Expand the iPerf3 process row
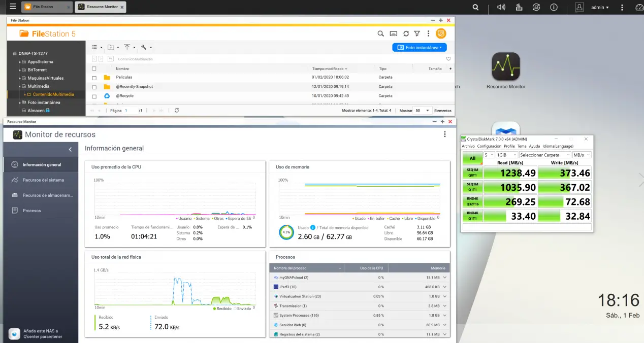 coord(445,287)
